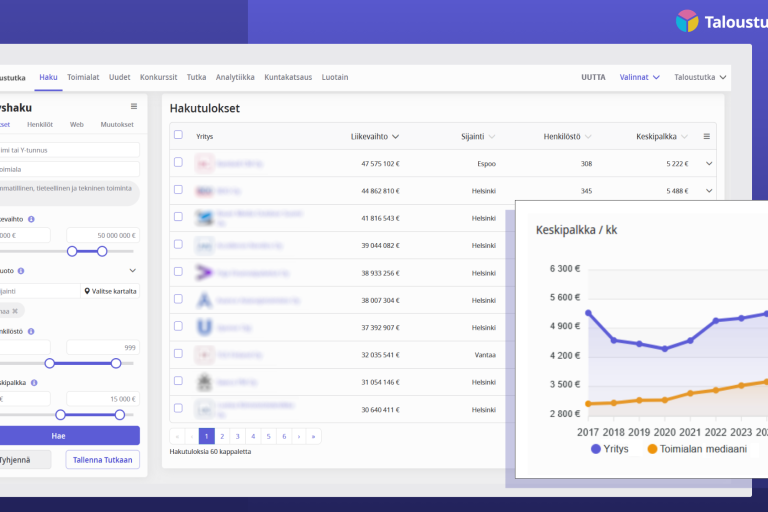Click the 15 000 € max salary field
The height and width of the screenshot is (512, 768).
103,399
